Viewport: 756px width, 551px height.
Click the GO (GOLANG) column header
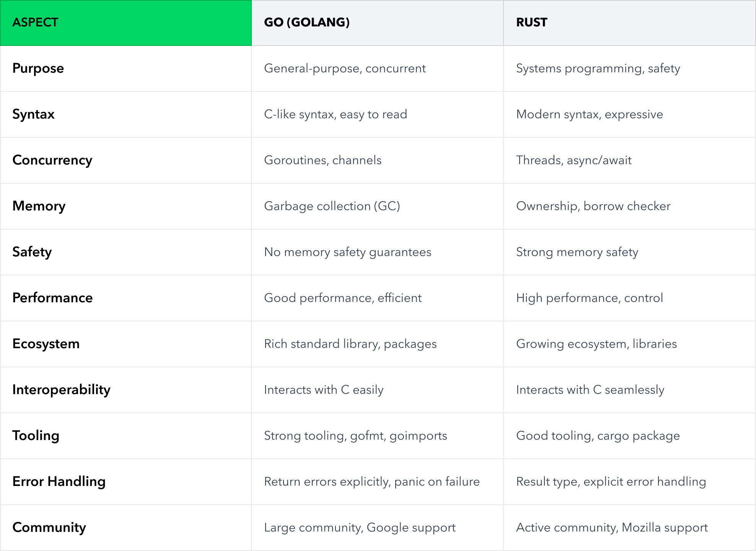[x=378, y=23]
